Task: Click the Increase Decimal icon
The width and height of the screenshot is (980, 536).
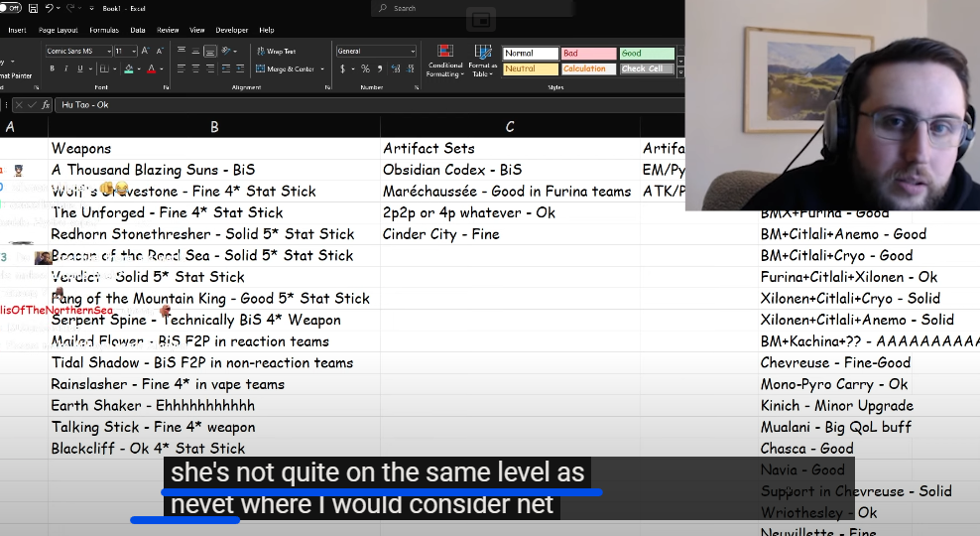Action: click(x=396, y=68)
